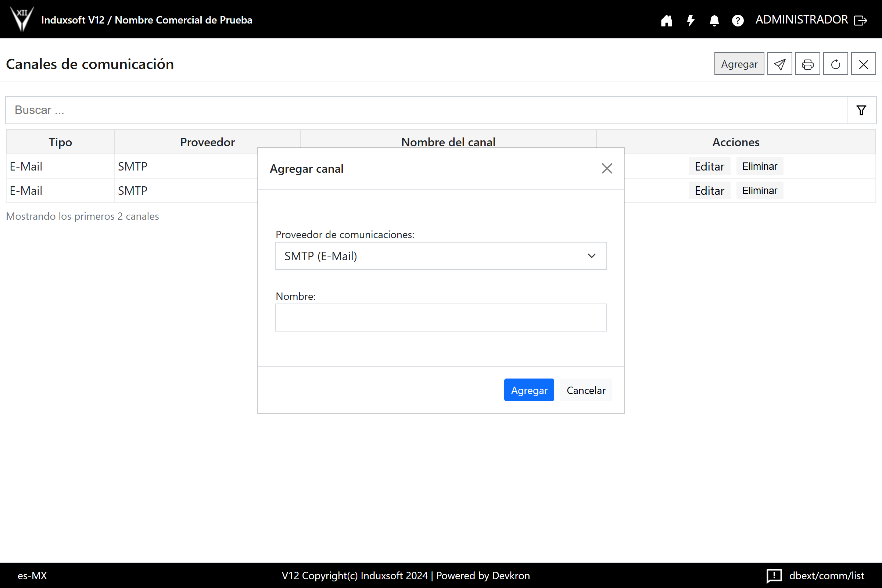Click the logout icon beside ADMINISTRADOR
This screenshot has width=882, height=588.
click(861, 20)
